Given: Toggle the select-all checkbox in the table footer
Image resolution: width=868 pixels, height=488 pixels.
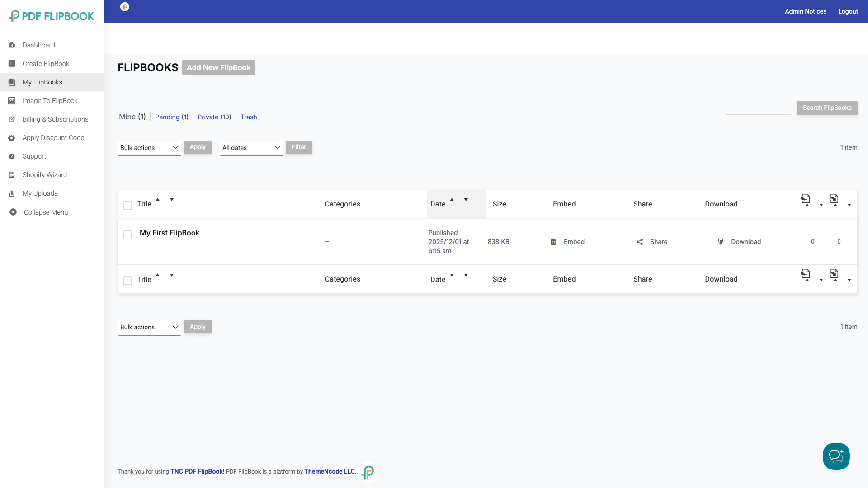Looking at the screenshot, I should pyautogui.click(x=127, y=281).
